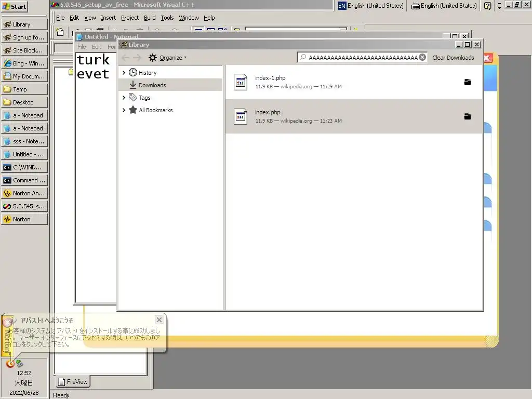Close the Avast welcome notification balloon
532x399 pixels.
click(159, 320)
